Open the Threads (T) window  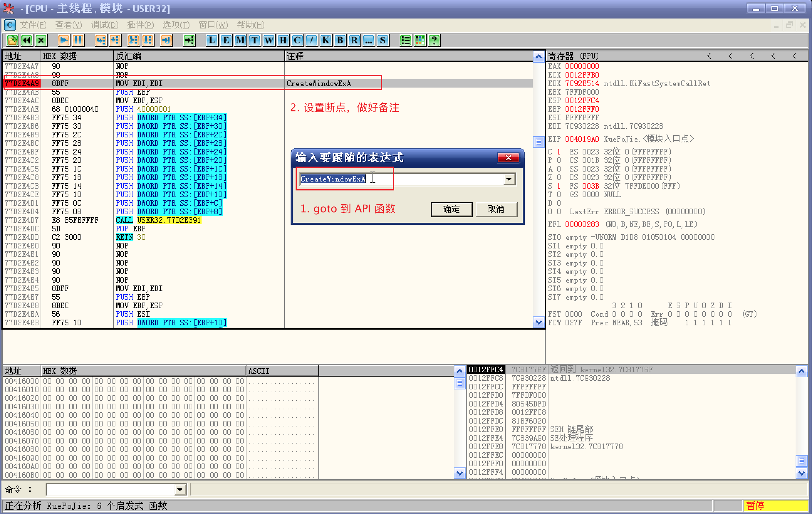point(254,40)
